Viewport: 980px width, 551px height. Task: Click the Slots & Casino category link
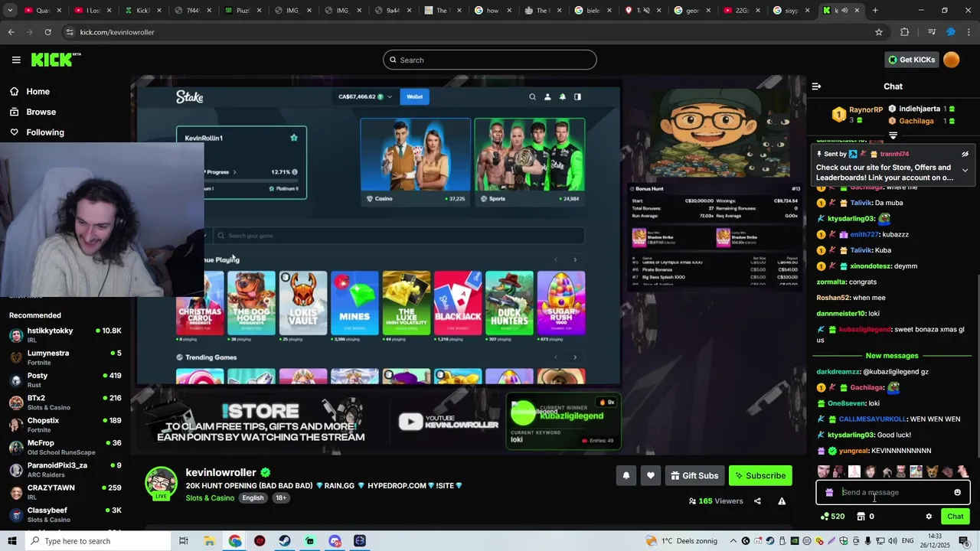point(210,497)
